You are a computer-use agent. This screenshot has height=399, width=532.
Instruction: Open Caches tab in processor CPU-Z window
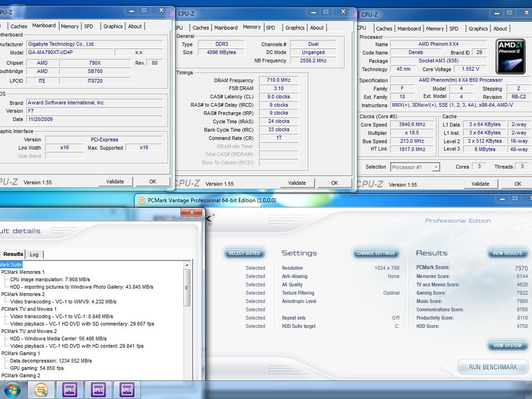click(384, 29)
